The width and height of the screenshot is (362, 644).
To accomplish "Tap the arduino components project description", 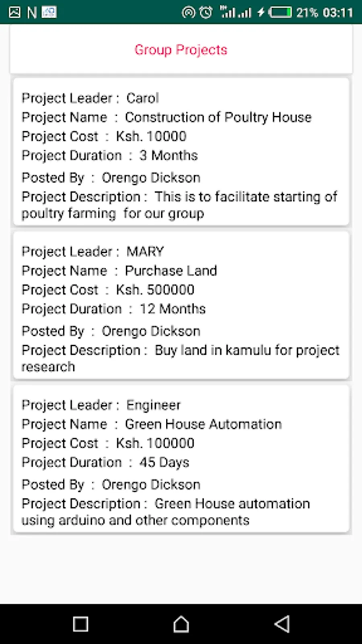I will click(x=166, y=512).
